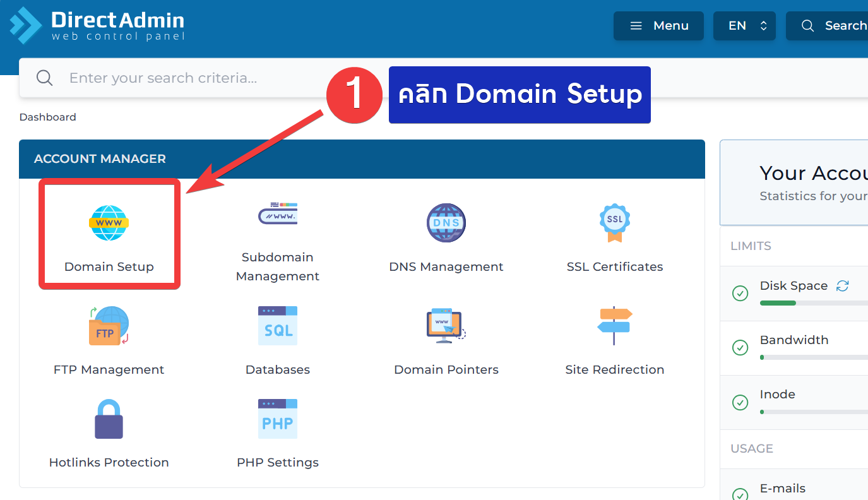The image size is (868, 500).
Task: Click the Disk Space refresh icon
Action: (842, 286)
